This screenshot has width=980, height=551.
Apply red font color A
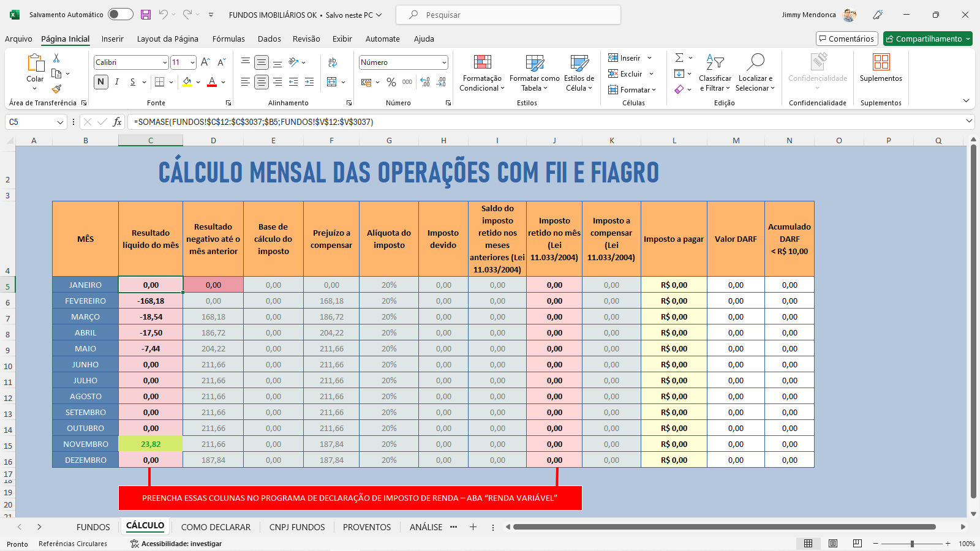point(212,82)
